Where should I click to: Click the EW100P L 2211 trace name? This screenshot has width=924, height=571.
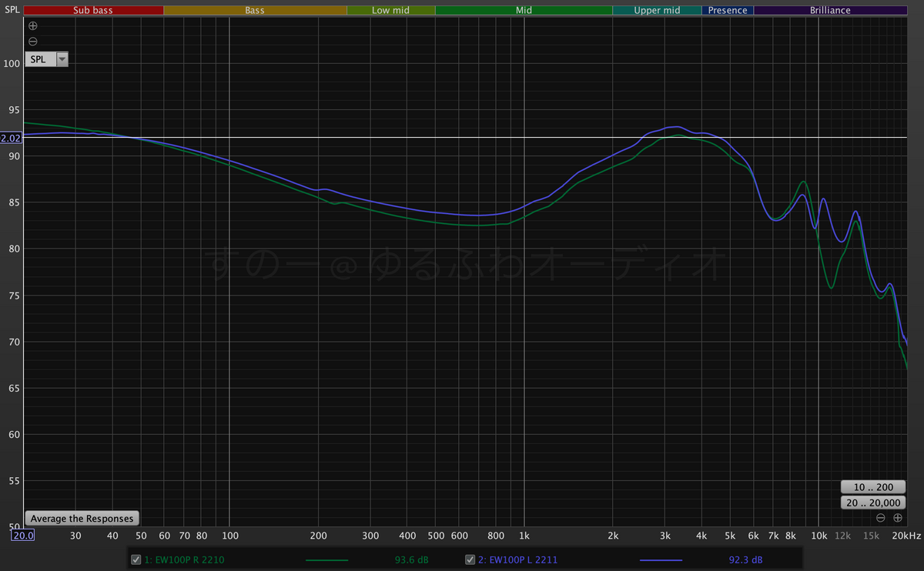[517, 559]
